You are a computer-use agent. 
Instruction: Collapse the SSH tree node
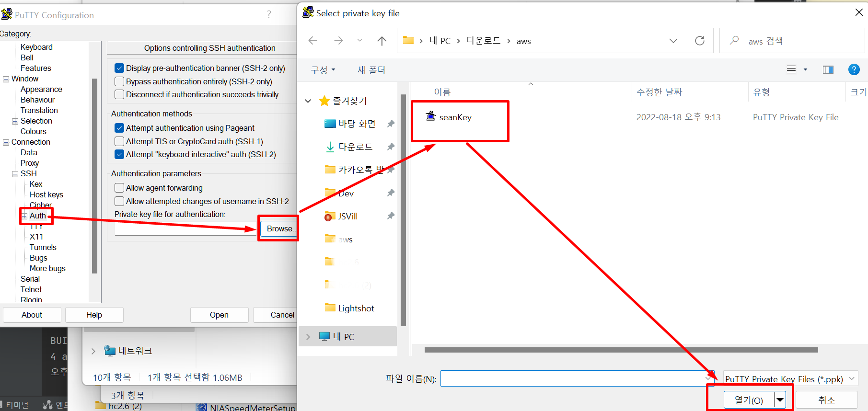[x=15, y=174]
